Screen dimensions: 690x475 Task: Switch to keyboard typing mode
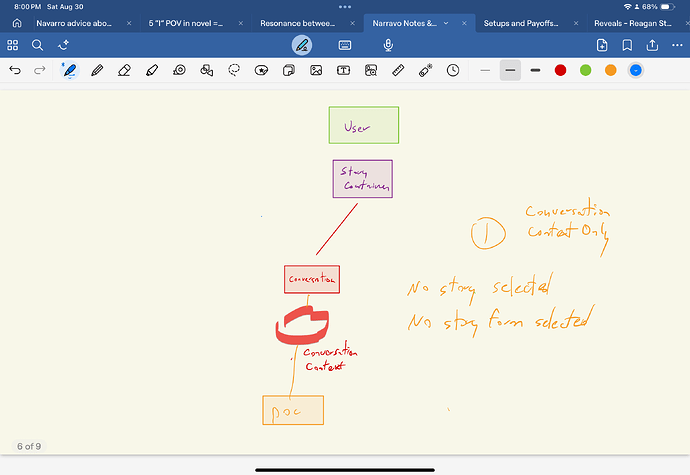(344, 45)
